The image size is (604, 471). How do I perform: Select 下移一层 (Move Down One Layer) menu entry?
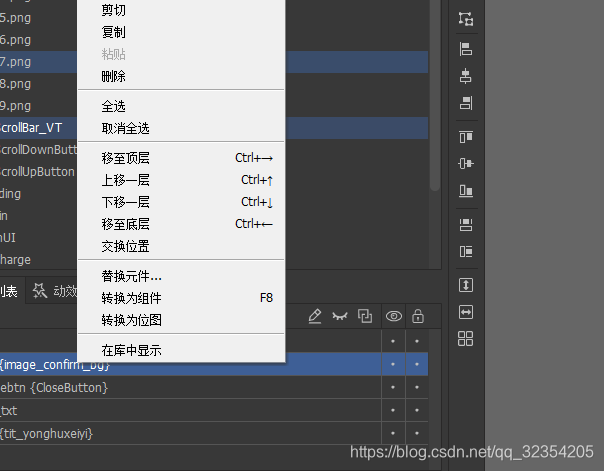tap(181, 202)
